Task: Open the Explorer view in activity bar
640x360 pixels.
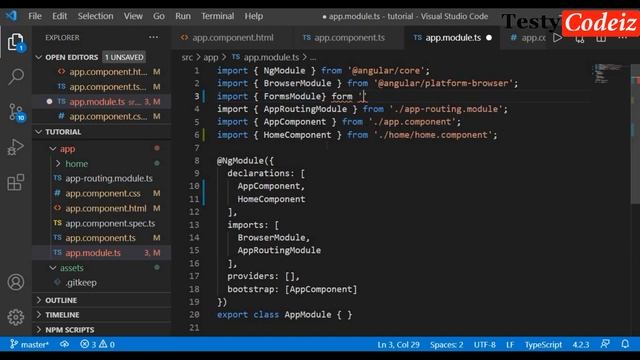Action: coord(16,42)
